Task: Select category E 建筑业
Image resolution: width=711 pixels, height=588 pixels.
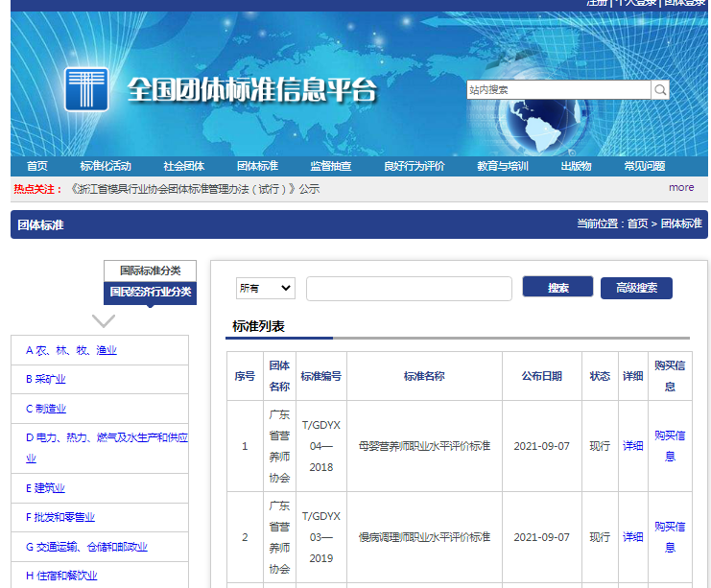Action: (x=45, y=488)
